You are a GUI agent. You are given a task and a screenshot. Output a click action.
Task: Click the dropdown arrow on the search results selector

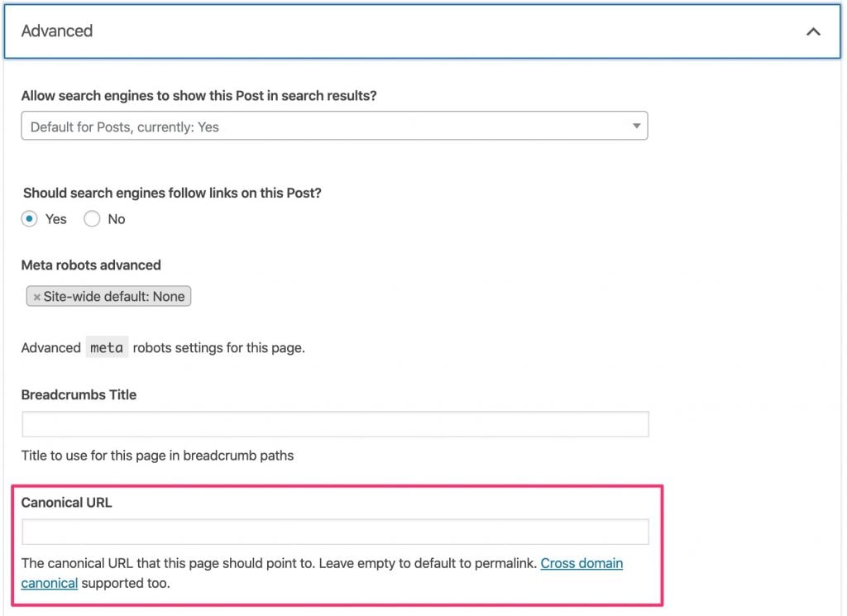tap(636, 126)
